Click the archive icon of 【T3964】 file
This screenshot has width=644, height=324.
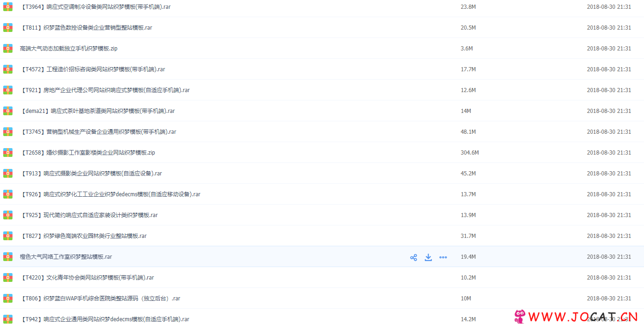[8, 7]
